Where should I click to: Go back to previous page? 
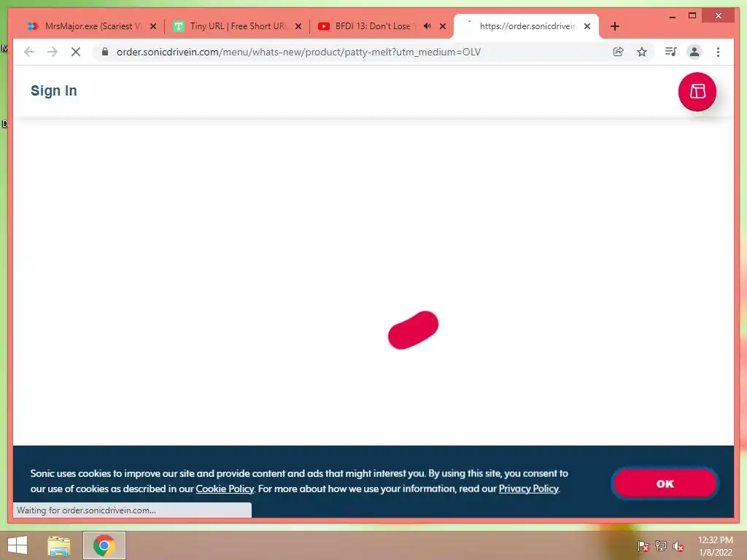29,52
